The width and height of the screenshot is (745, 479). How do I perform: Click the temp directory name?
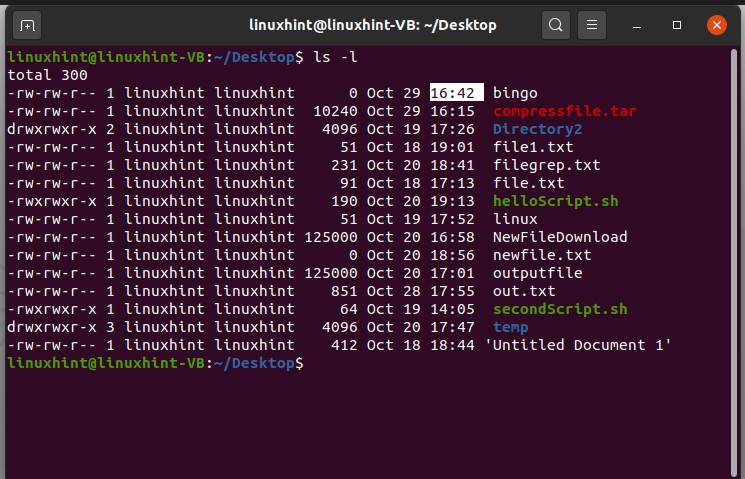pos(510,327)
